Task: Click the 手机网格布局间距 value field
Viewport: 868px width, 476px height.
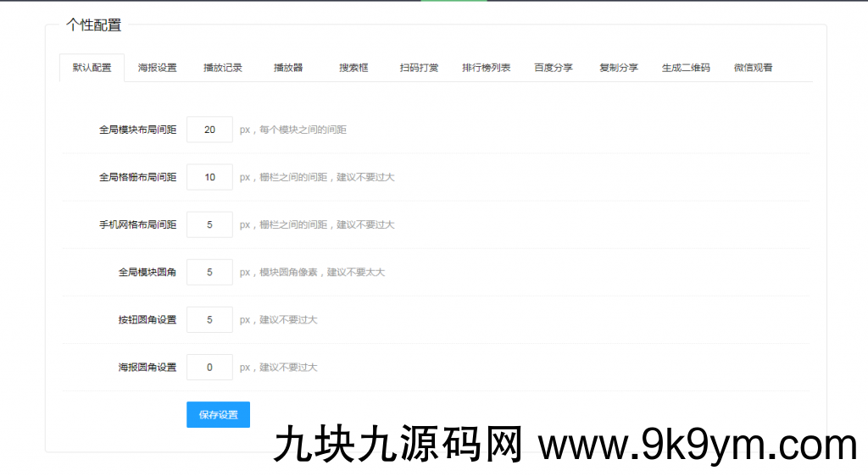Action: click(209, 224)
